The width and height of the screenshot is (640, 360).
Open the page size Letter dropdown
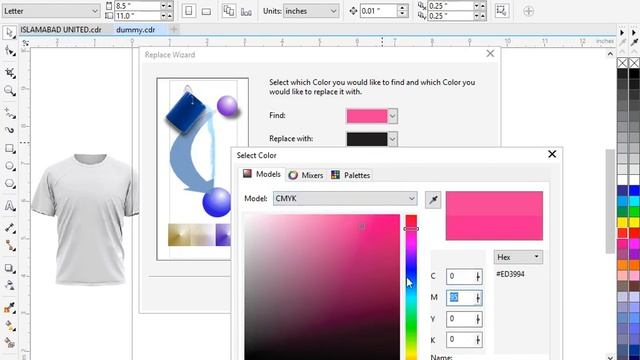51,11
